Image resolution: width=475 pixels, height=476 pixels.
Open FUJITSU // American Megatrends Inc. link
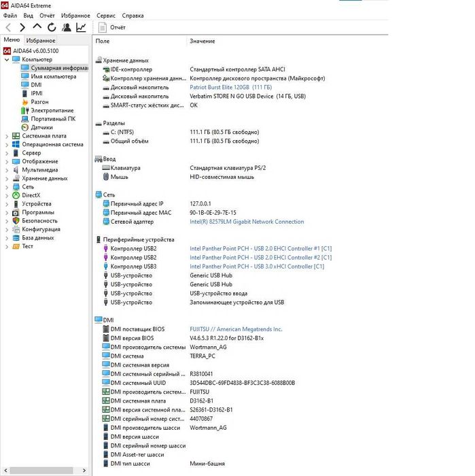coord(236,329)
